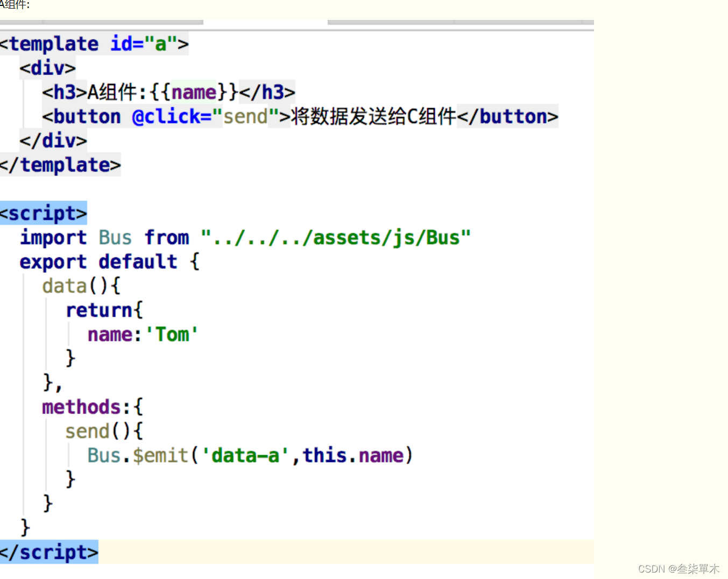Click the "send" handler value in button tag
The height and width of the screenshot is (579, 728).
(x=245, y=116)
